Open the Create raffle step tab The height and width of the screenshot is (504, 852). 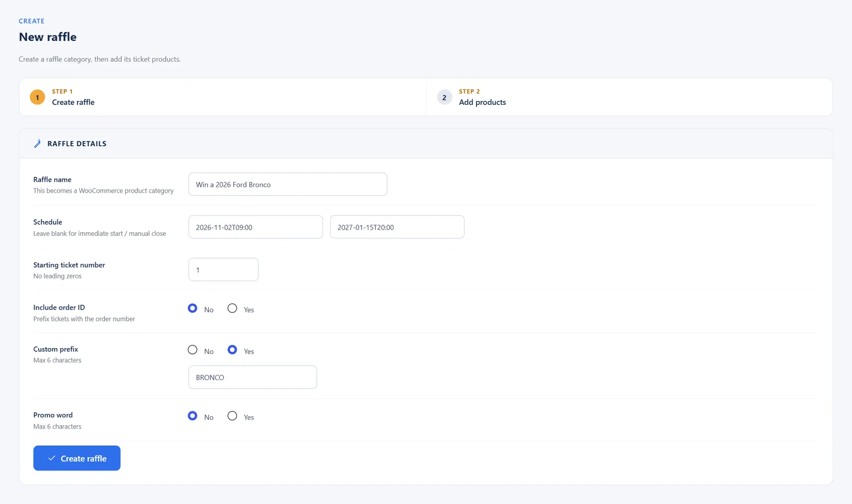[223, 97]
